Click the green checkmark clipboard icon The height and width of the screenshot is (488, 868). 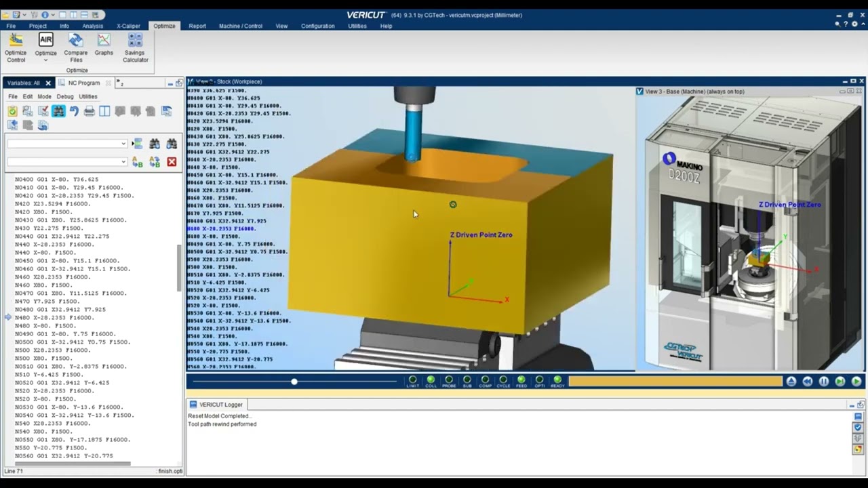(x=12, y=111)
